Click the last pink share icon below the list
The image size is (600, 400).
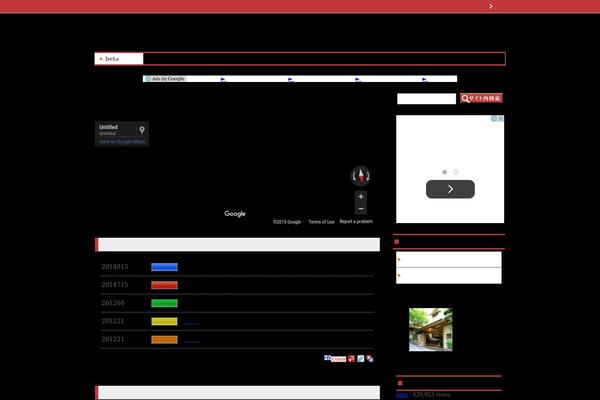pos(370,359)
